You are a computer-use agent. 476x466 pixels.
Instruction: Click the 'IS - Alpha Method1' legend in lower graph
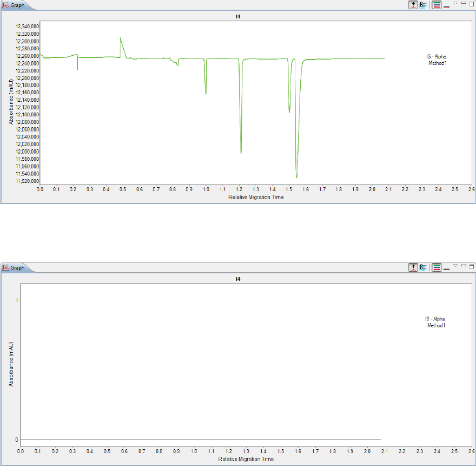click(435, 322)
